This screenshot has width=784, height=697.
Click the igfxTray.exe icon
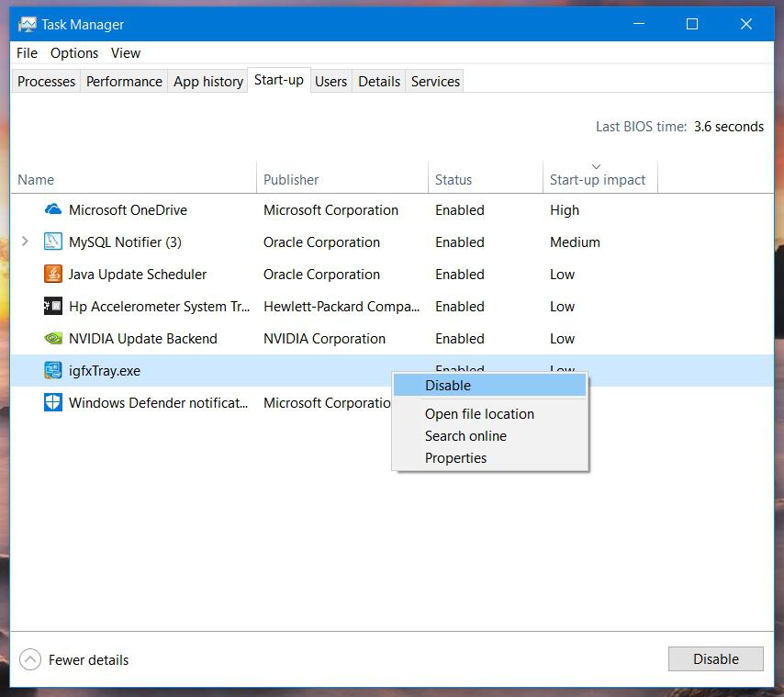tap(53, 370)
